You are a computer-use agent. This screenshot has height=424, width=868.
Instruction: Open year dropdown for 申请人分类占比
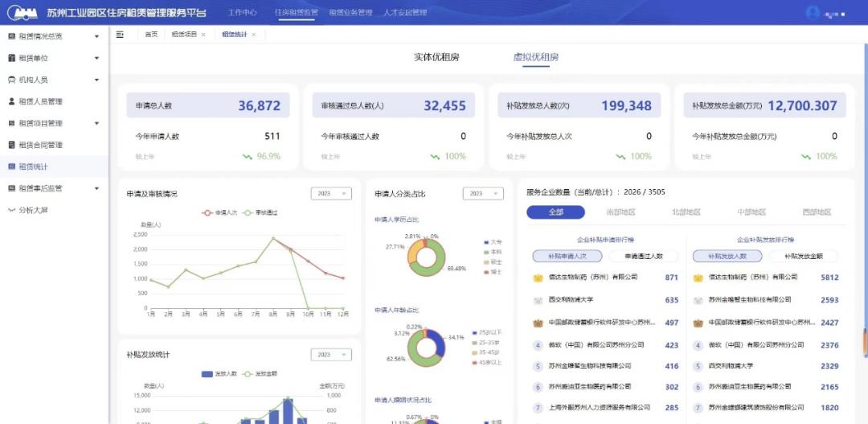[x=483, y=194]
